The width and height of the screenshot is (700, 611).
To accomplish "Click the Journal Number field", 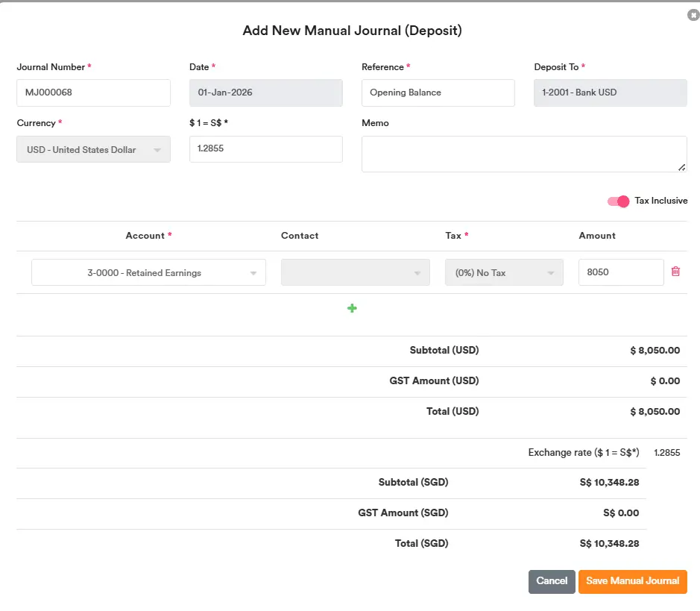I will coord(93,93).
